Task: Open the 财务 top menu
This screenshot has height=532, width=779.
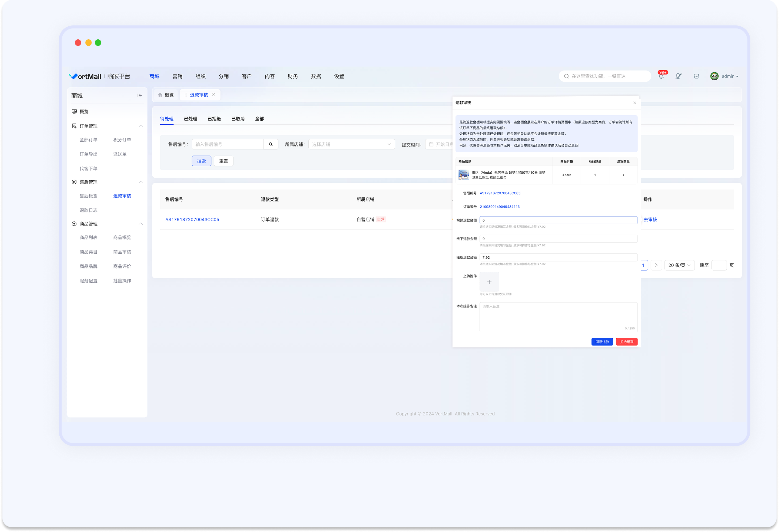Action: coord(293,76)
